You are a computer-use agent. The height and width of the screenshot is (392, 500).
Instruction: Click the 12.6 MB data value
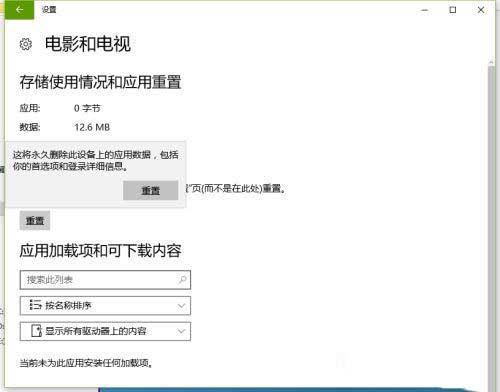pyautogui.click(x=92, y=127)
